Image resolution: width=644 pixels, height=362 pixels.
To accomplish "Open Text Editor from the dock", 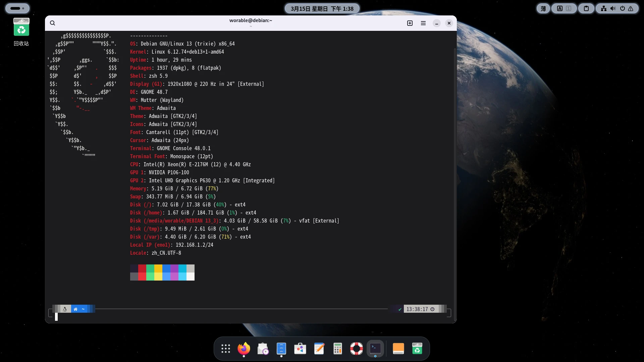I will 319,349.
